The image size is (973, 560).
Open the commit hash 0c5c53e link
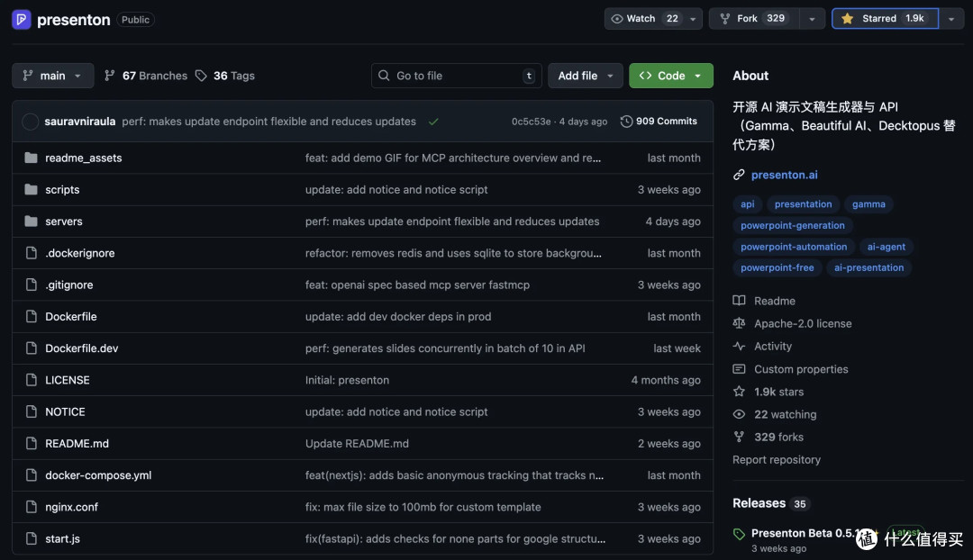coord(531,122)
